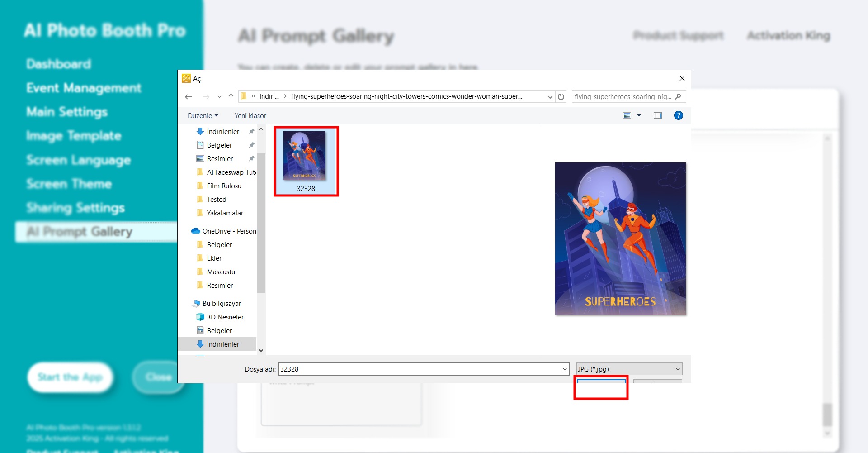Click the Back navigation arrow
Image resolution: width=868 pixels, height=453 pixels.
(x=189, y=97)
